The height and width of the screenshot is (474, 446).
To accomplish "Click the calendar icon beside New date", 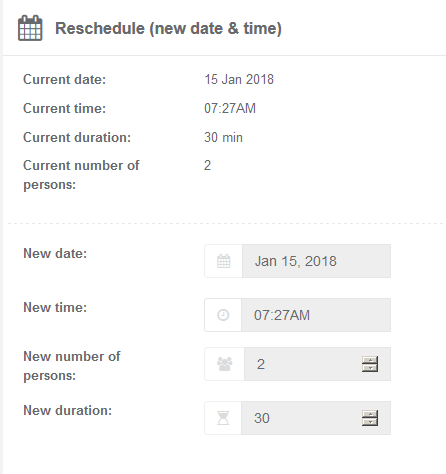I will tap(223, 261).
